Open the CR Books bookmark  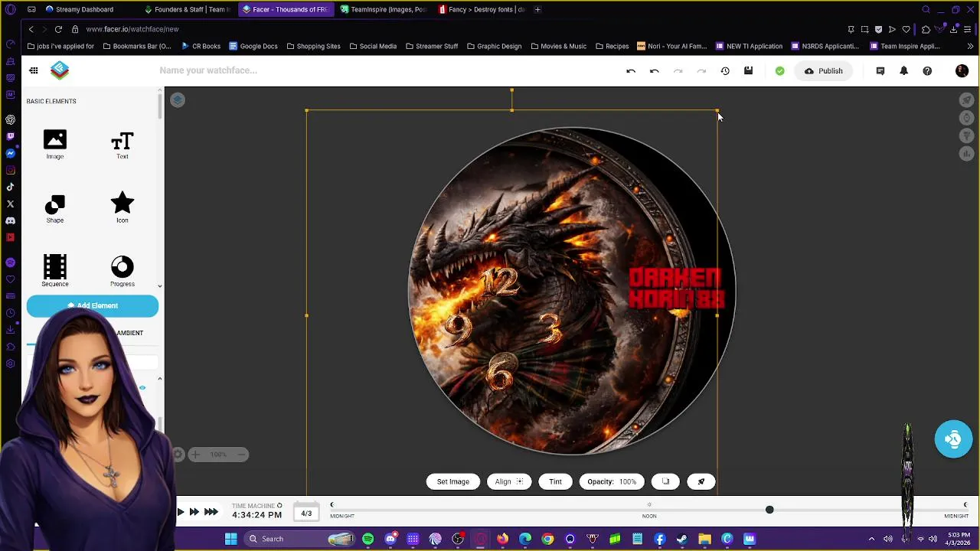click(201, 46)
